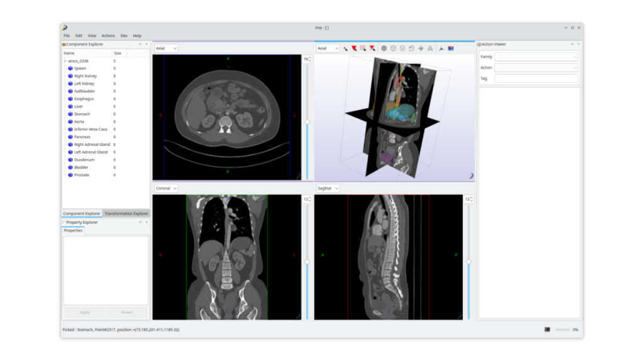Click the blue cube icon beside Liver
The height and width of the screenshot is (362, 644).
[70, 106]
